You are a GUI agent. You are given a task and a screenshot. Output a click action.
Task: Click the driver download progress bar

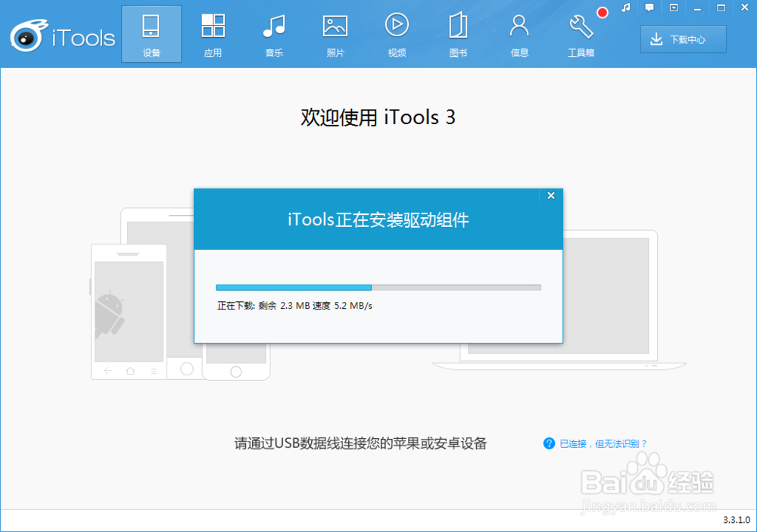pyautogui.click(x=378, y=288)
